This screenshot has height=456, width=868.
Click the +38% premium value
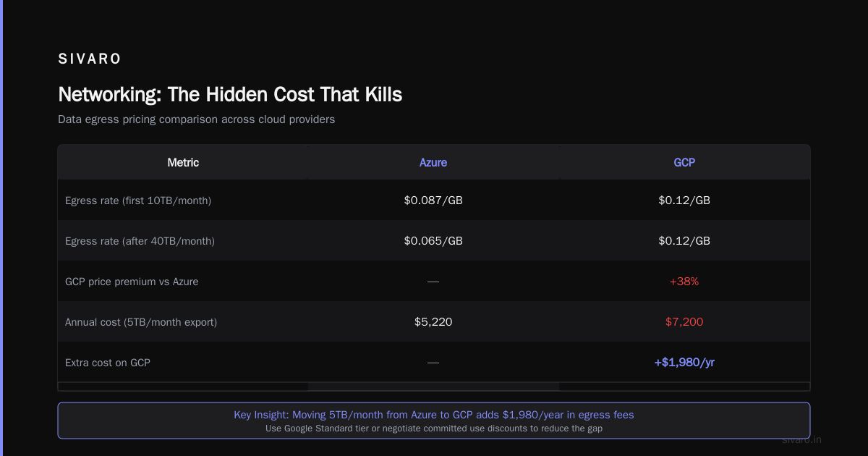click(684, 282)
